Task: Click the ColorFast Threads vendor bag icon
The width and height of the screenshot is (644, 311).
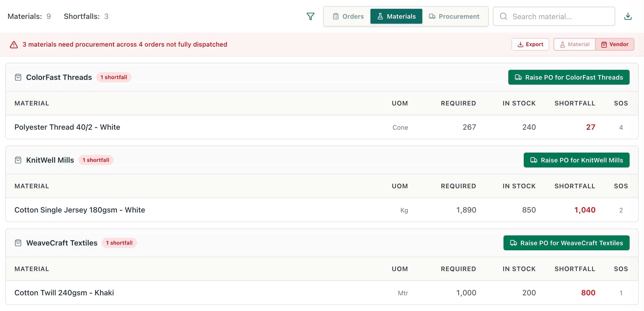Action: (x=18, y=77)
